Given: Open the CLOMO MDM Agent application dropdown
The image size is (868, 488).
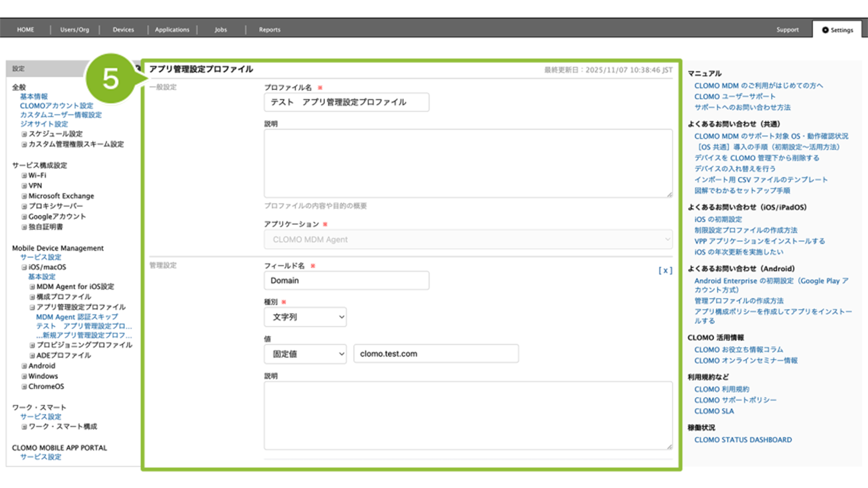Looking at the screenshot, I should (x=468, y=240).
